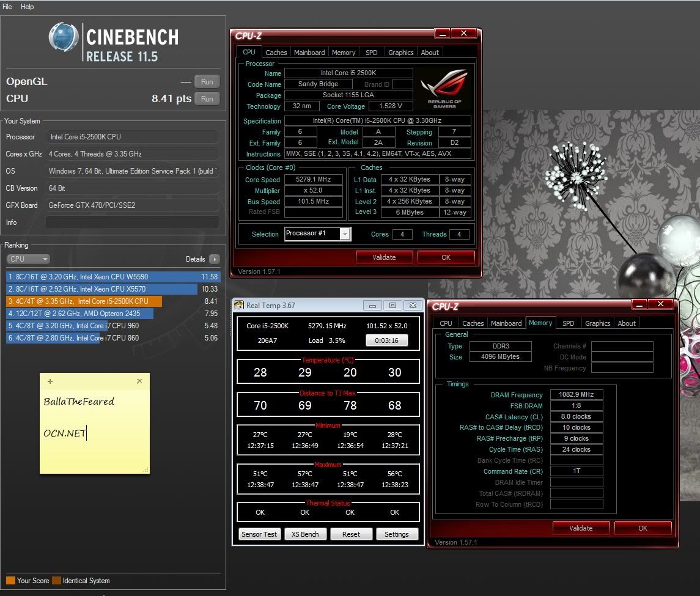Switch to SPD tab in bottom CPU-Z window
The width and height of the screenshot is (700, 596).
coord(569,323)
